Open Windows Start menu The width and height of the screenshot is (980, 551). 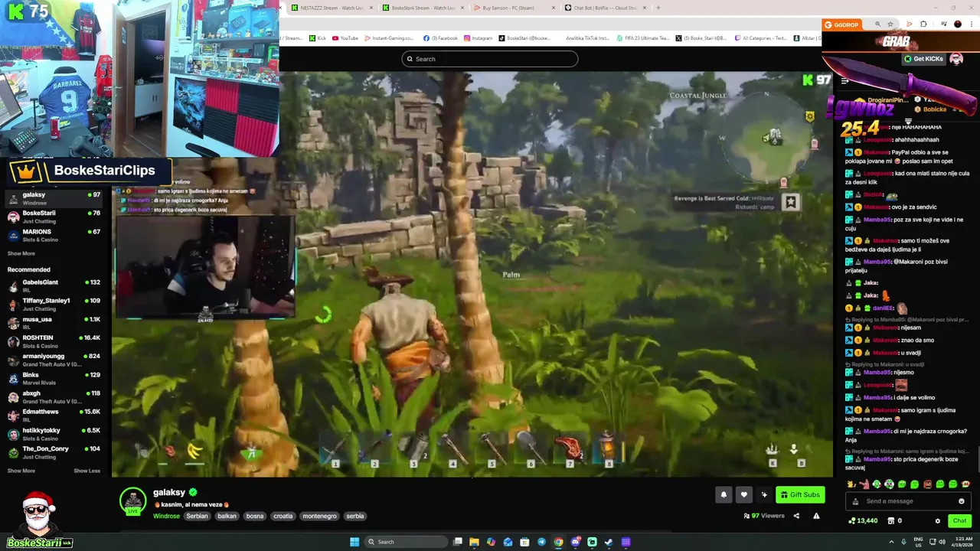[354, 542]
